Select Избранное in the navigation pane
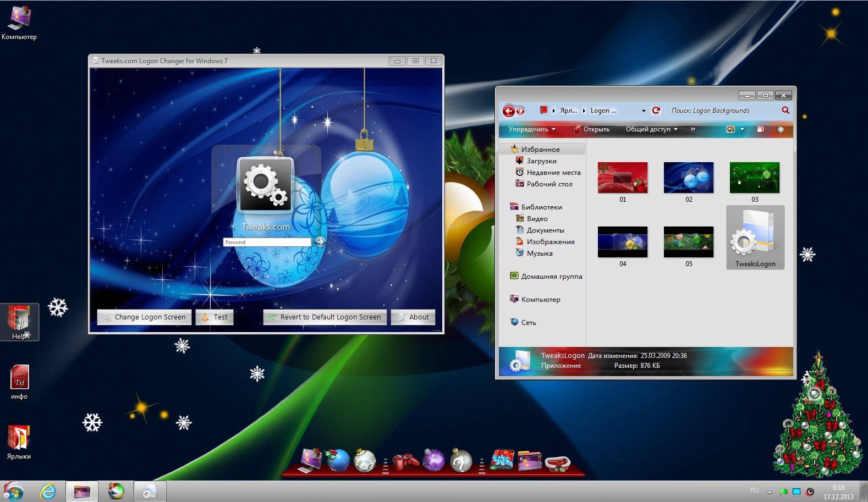Image resolution: width=868 pixels, height=502 pixels. [542, 149]
